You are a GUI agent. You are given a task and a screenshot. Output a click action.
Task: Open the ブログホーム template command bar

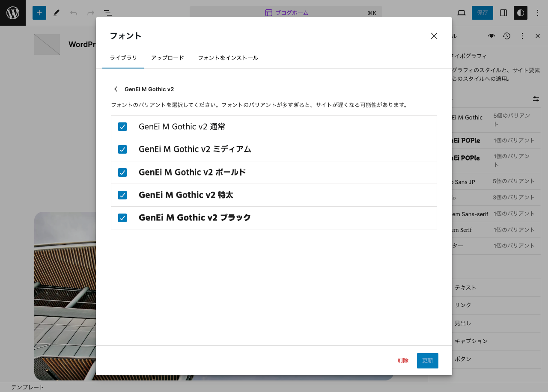pos(286,13)
